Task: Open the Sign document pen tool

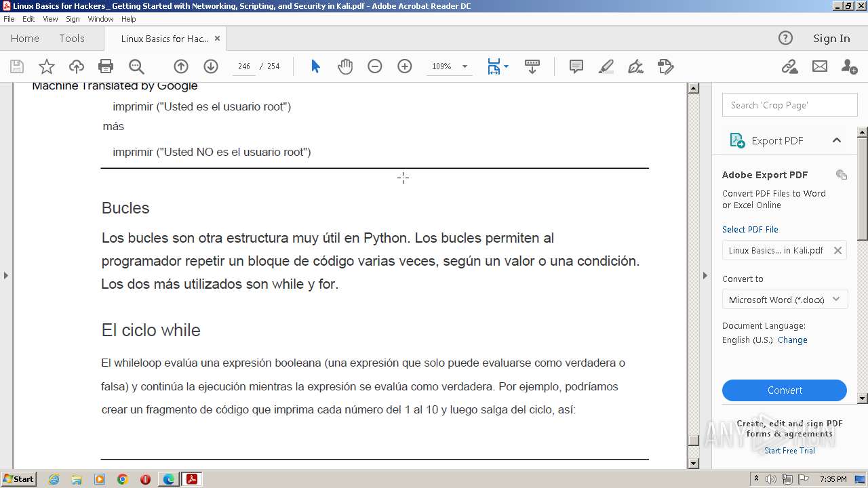Action: coord(635,66)
